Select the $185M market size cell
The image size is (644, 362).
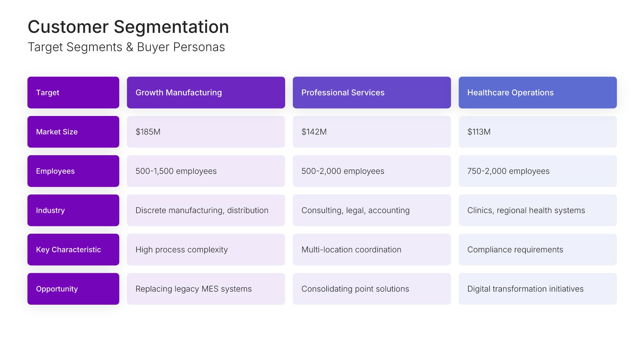click(x=206, y=132)
